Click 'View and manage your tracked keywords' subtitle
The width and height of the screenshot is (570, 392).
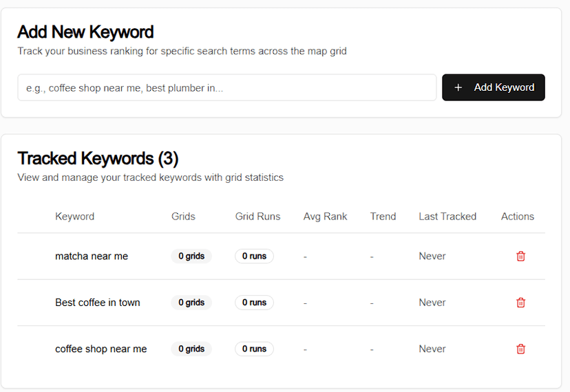point(151,177)
